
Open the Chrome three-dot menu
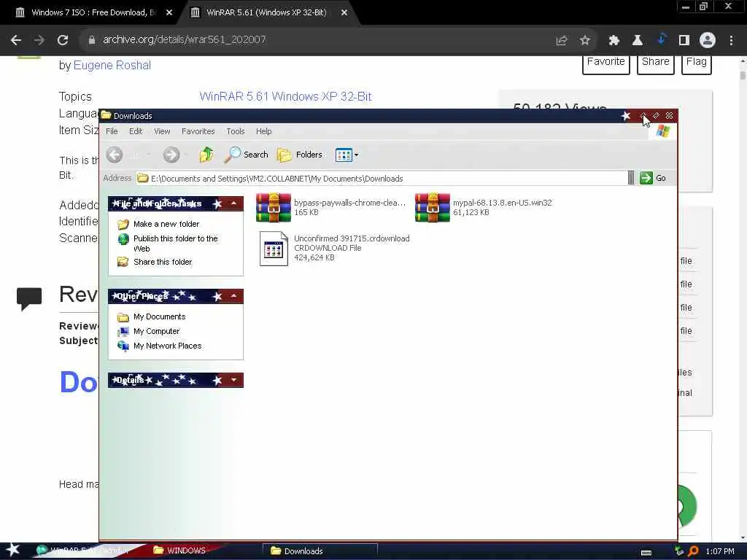pyautogui.click(x=731, y=41)
